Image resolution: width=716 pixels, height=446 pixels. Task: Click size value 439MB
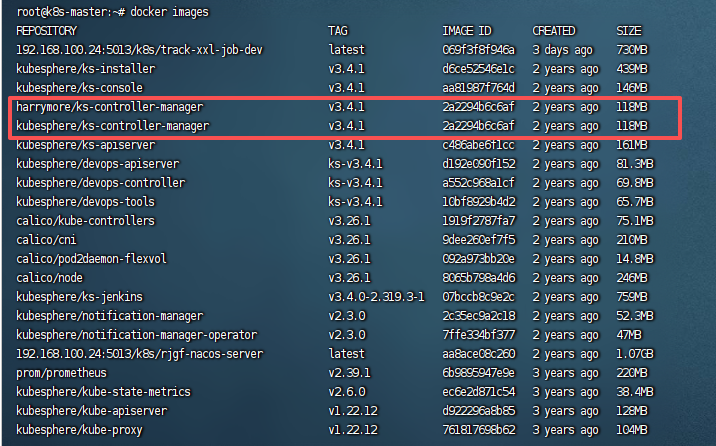(x=632, y=69)
